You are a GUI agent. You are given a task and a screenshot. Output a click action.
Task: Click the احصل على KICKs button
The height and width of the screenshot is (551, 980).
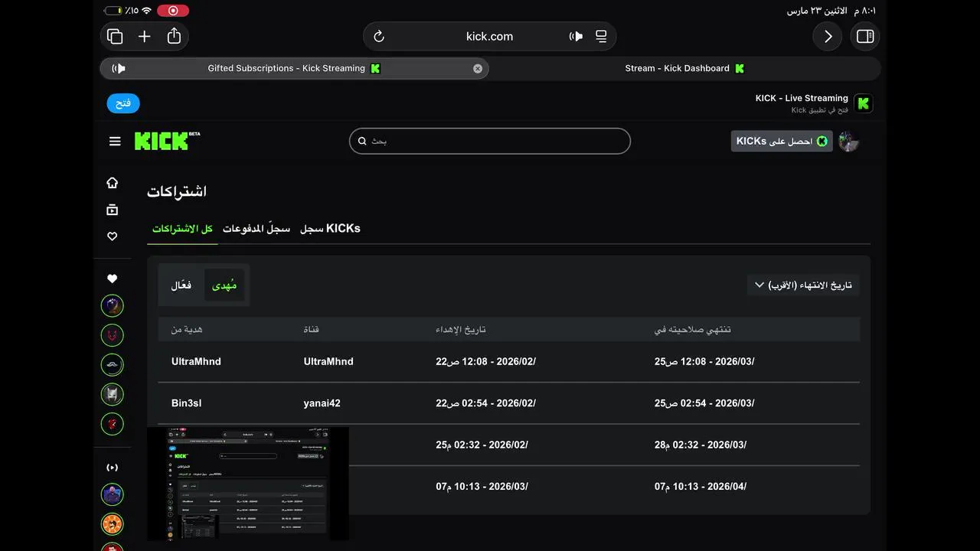click(782, 141)
